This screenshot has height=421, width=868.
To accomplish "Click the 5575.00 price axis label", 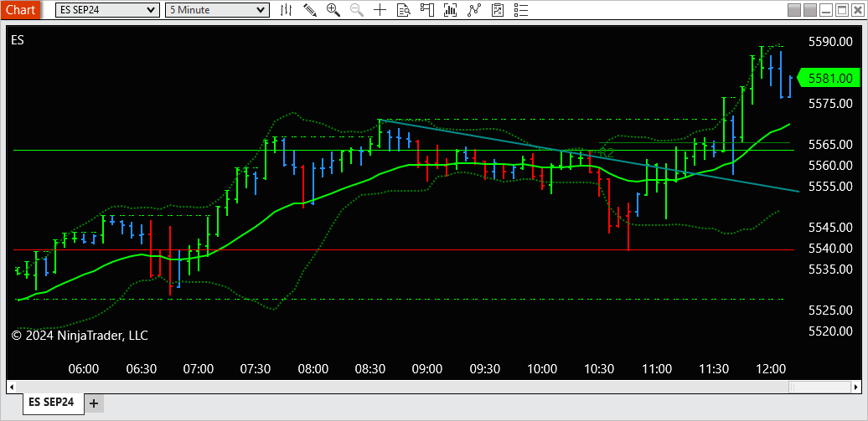I will [x=829, y=104].
